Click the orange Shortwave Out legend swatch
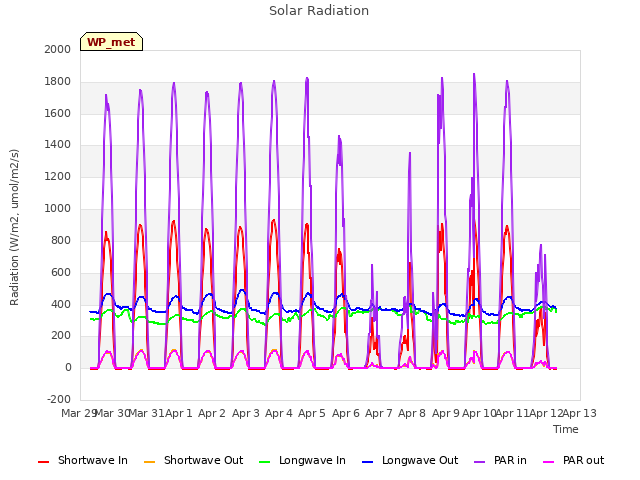The height and width of the screenshot is (480, 640). (x=149, y=462)
